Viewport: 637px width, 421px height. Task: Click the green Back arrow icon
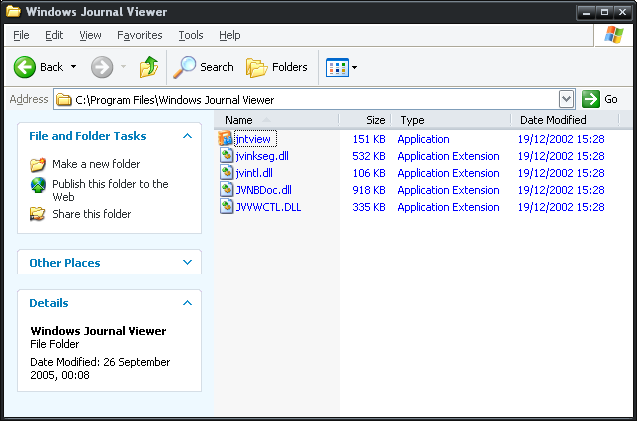click(25, 67)
